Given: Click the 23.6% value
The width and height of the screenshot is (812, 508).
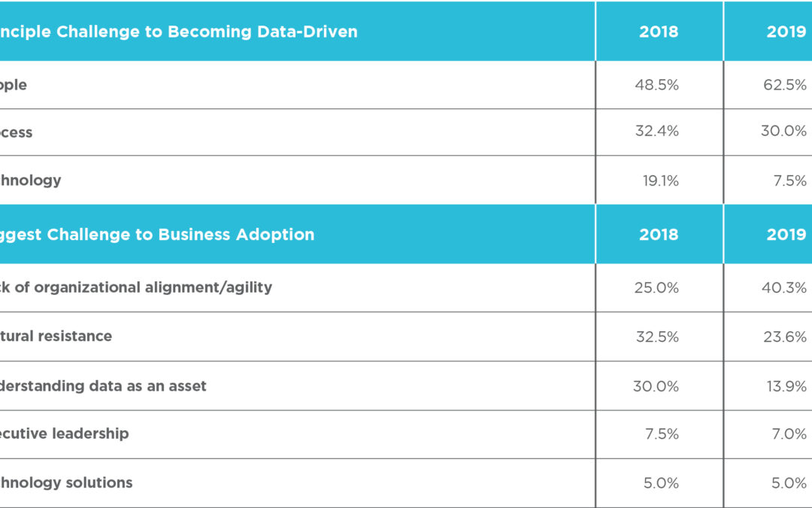Looking at the screenshot, I should click(784, 336).
